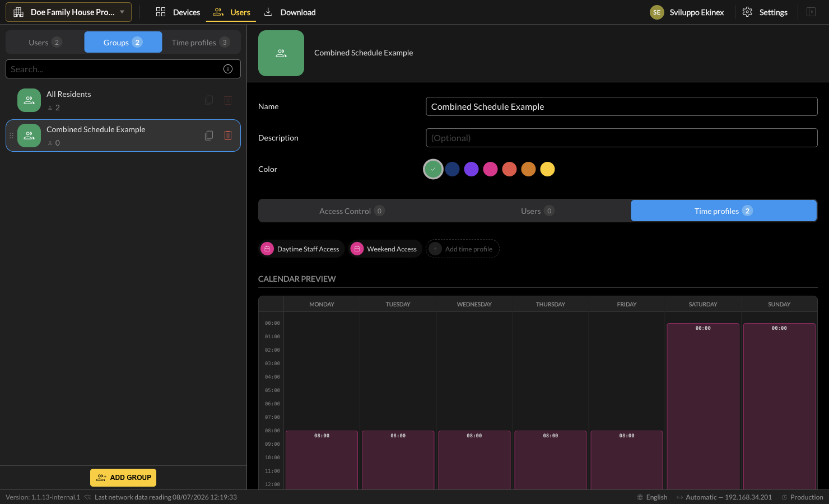The image size is (829, 504).
Task: Click the version 1.1.13-internal.1 label
Action: coord(43,497)
